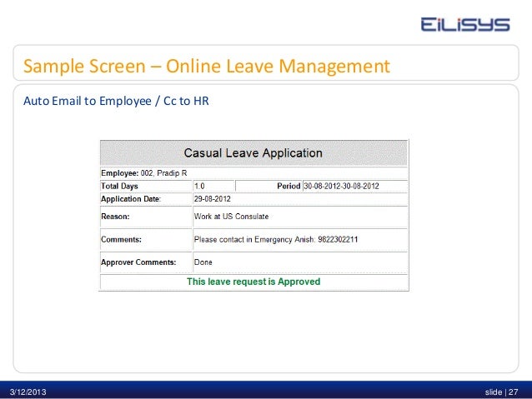Select the approver comment 'Done'

click(x=203, y=262)
